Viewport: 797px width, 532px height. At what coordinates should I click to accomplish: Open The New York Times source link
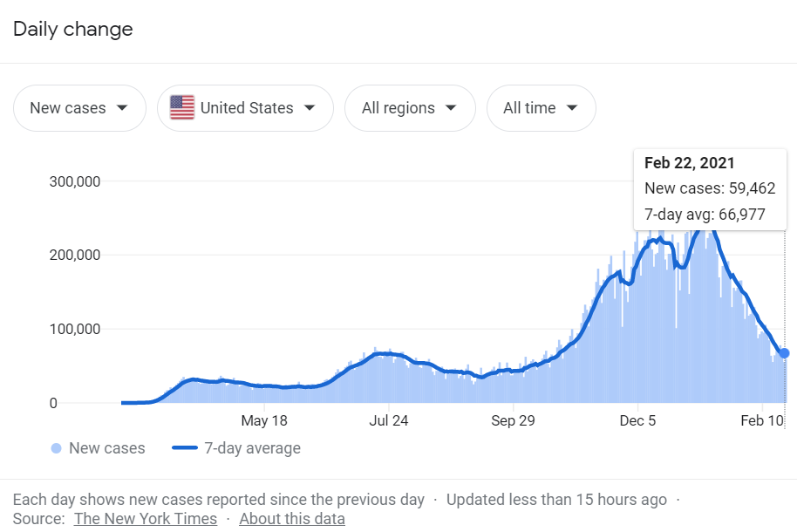tap(146, 519)
